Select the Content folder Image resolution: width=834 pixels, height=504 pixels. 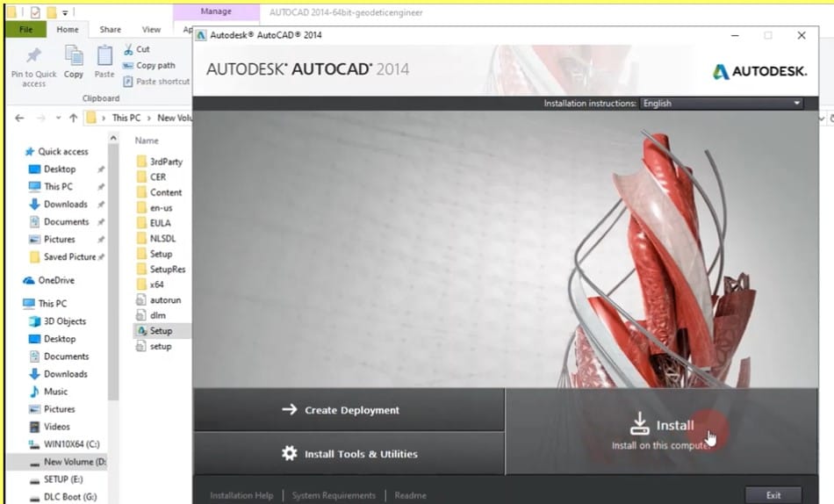click(165, 192)
